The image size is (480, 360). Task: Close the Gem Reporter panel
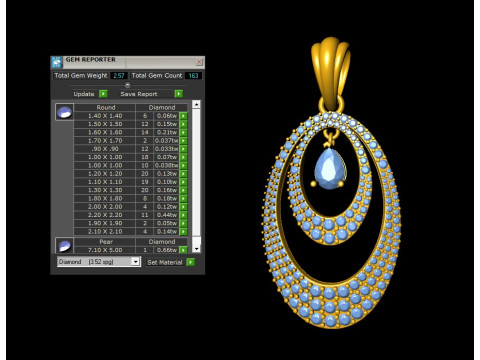[x=199, y=62]
